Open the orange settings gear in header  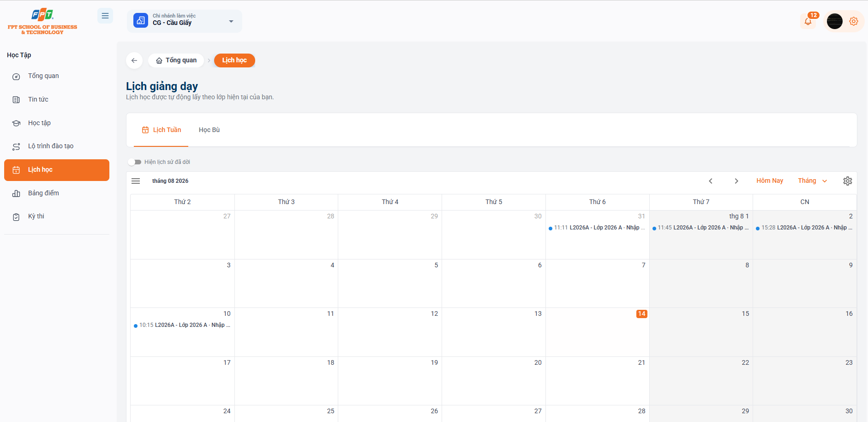click(854, 21)
